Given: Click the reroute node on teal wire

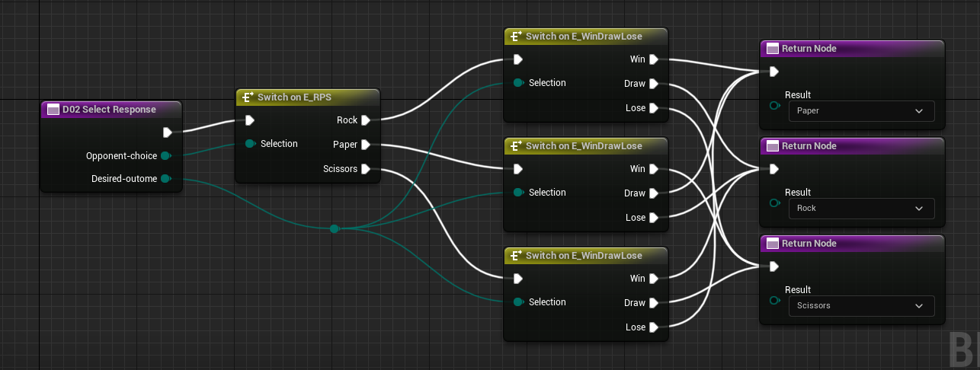Looking at the screenshot, I should point(335,228).
